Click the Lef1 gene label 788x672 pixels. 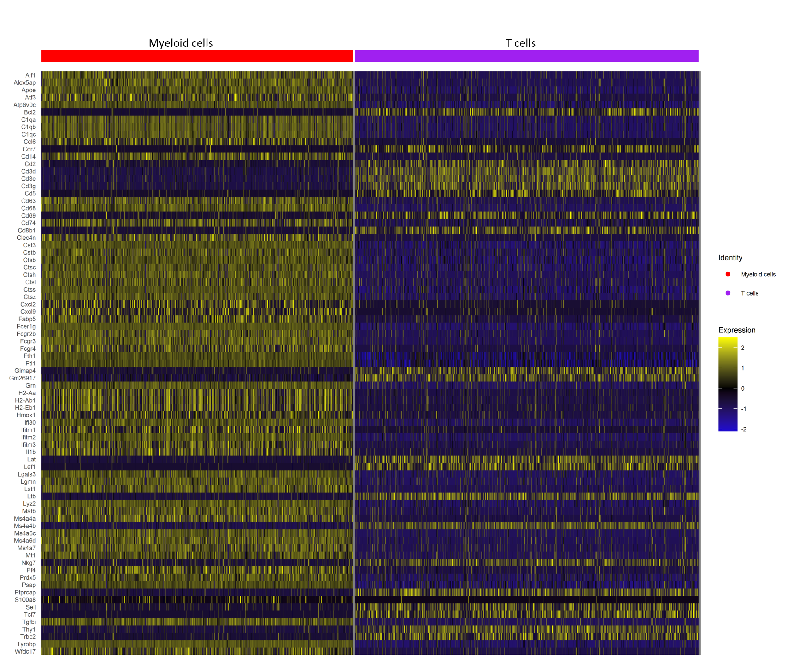30,467
